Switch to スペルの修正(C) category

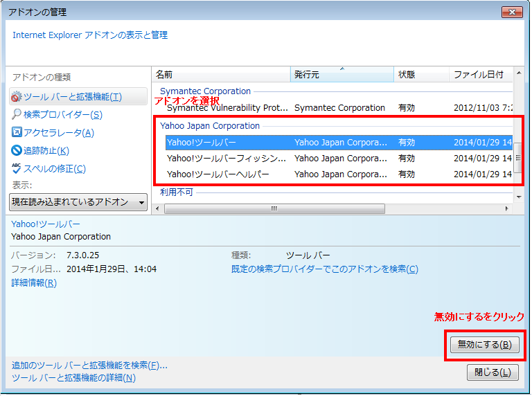[55, 168]
